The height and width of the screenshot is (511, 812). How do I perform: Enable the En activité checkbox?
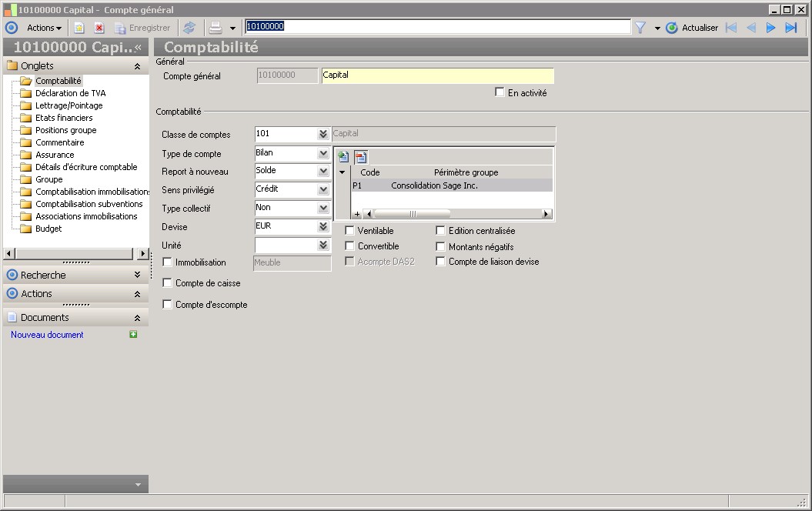[x=500, y=92]
